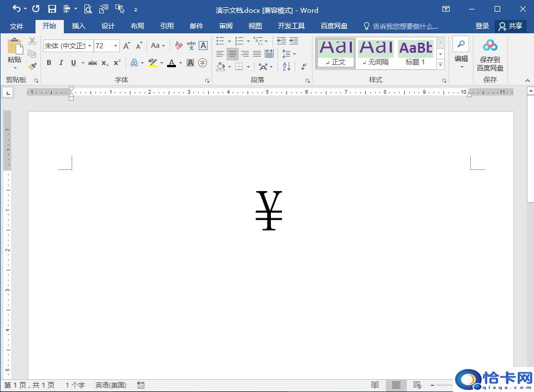This screenshot has width=534, height=392.
Task: Click the Grow Font size icon
Action: point(127,46)
